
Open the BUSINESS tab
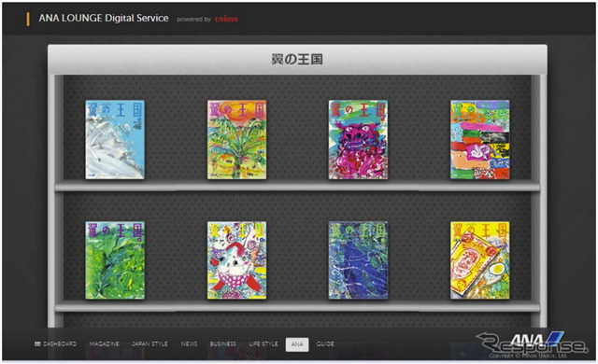tap(223, 343)
